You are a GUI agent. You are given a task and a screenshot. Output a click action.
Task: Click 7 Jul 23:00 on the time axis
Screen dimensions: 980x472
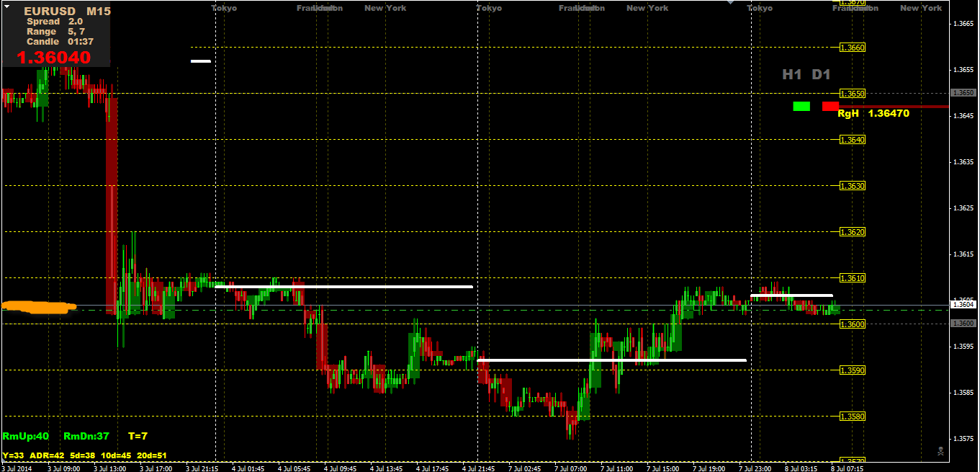(755, 468)
